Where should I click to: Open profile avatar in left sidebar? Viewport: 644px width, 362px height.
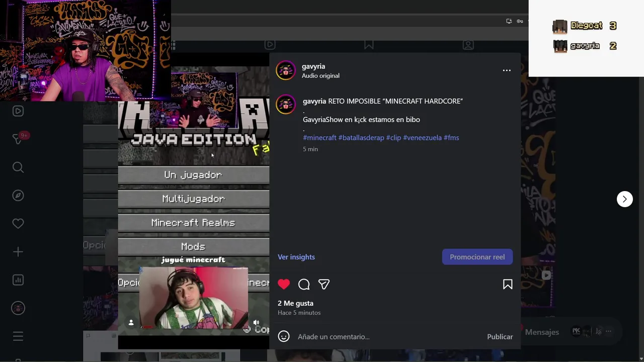[x=18, y=308]
